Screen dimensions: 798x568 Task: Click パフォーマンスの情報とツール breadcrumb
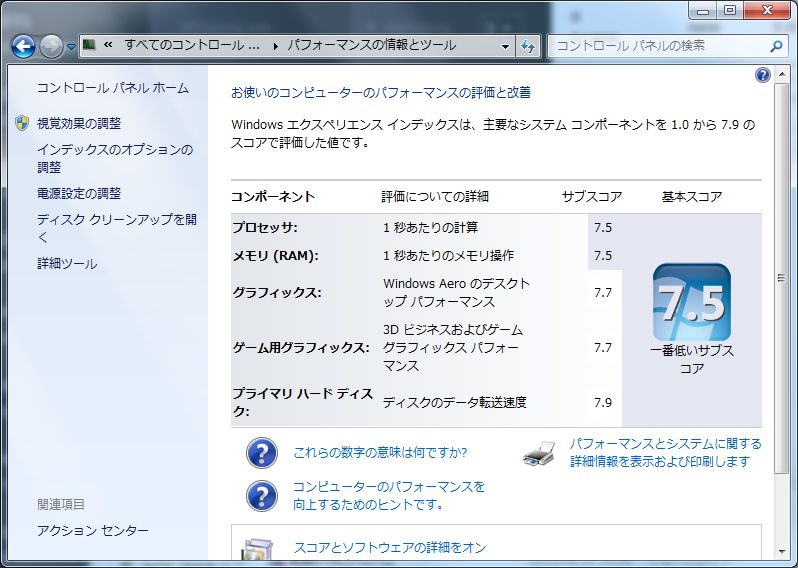372,45
